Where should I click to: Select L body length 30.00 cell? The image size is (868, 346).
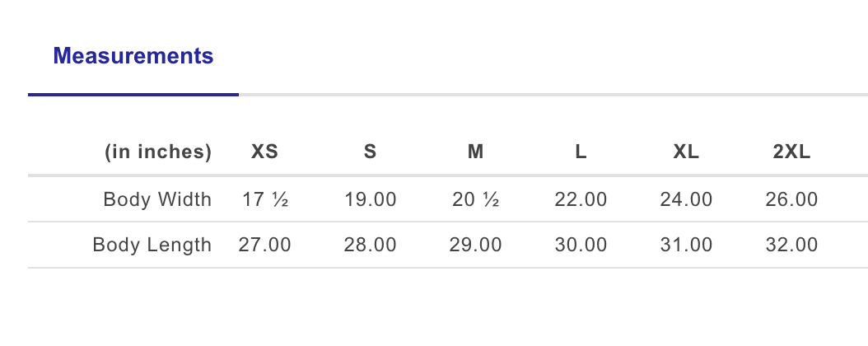coord(581,245)
